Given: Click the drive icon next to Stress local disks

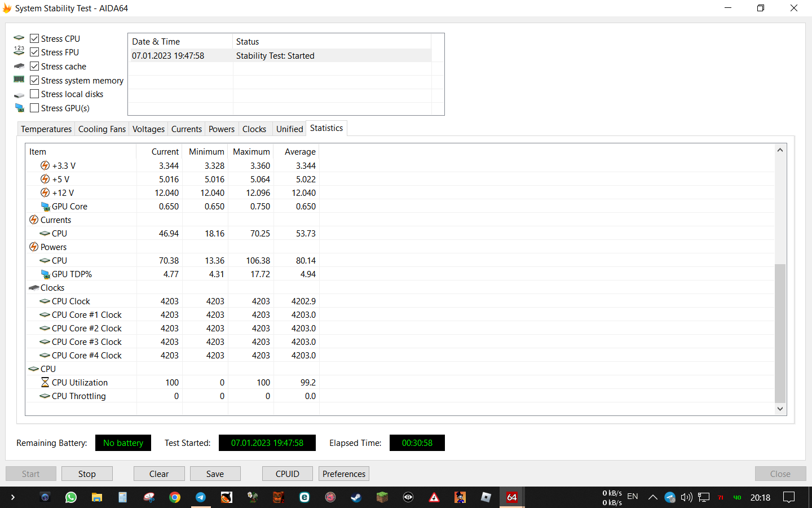Looking at the screenshot, I should [x=19, y=95].
